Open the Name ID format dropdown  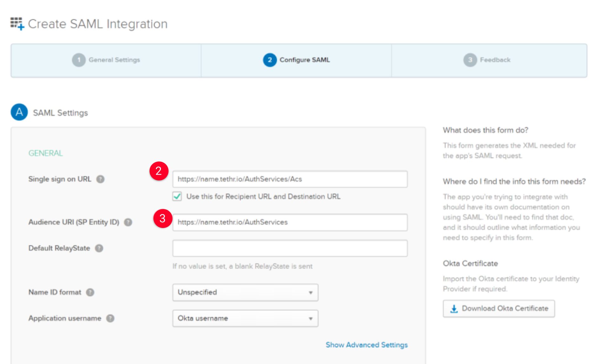click(245, 292)
